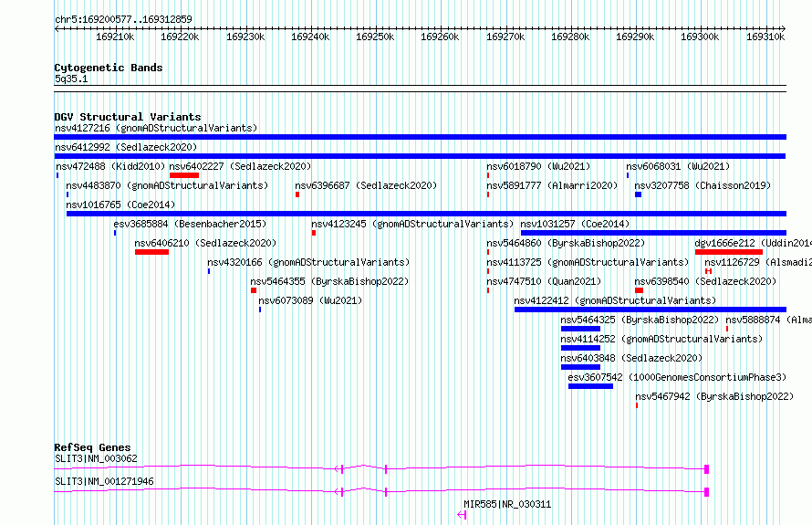Select the blue nsv5464325 variant bar
Viewport: 812px width, 525px height.
(x=580, y=329)
